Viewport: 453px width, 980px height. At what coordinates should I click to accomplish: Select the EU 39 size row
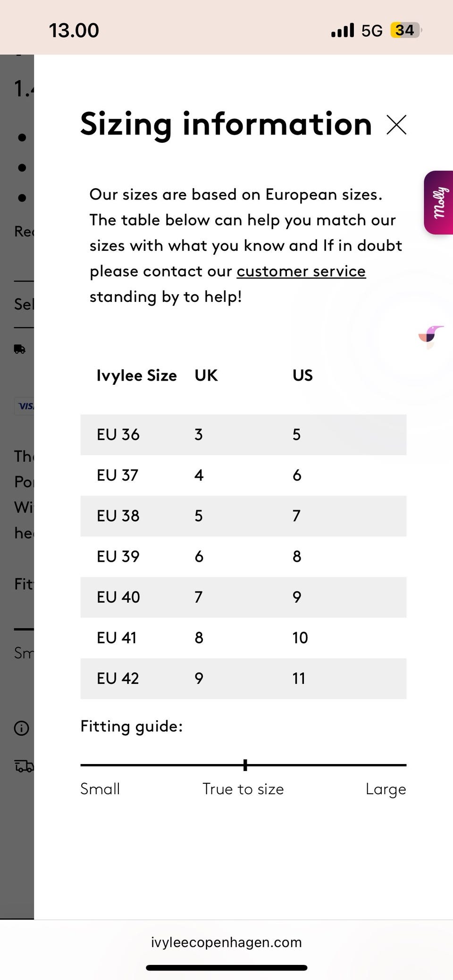tap(243, 556)
